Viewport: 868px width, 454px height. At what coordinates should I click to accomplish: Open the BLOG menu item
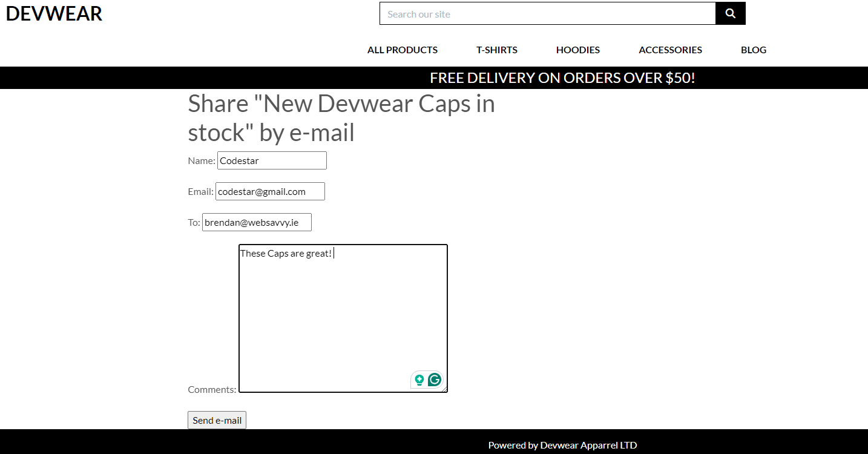(x=754, y=50)
